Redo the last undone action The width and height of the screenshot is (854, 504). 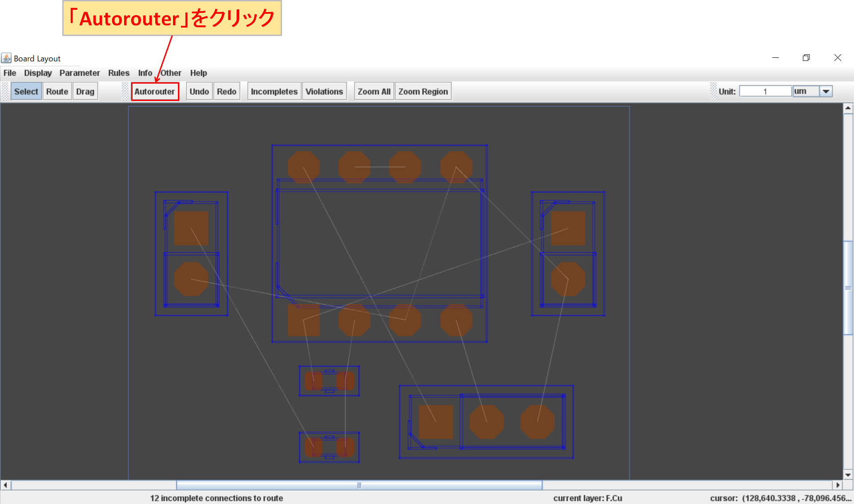(x=226, y=91)
